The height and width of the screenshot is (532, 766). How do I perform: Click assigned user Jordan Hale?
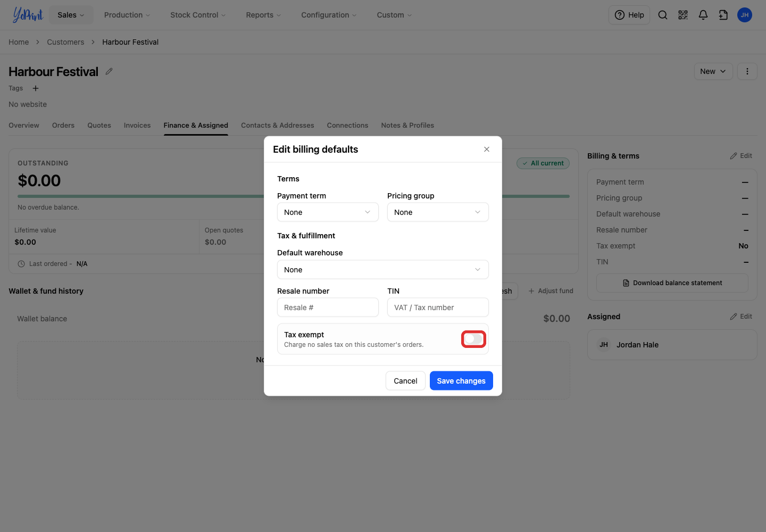pyautogui.click(x=637, y=345)
